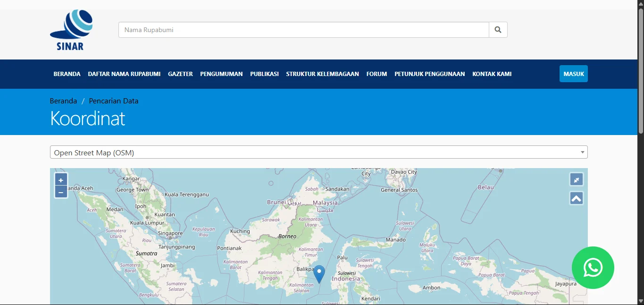Zoom out on the map
Viewport: 644px width, 305px height.
tap(60, 192)
